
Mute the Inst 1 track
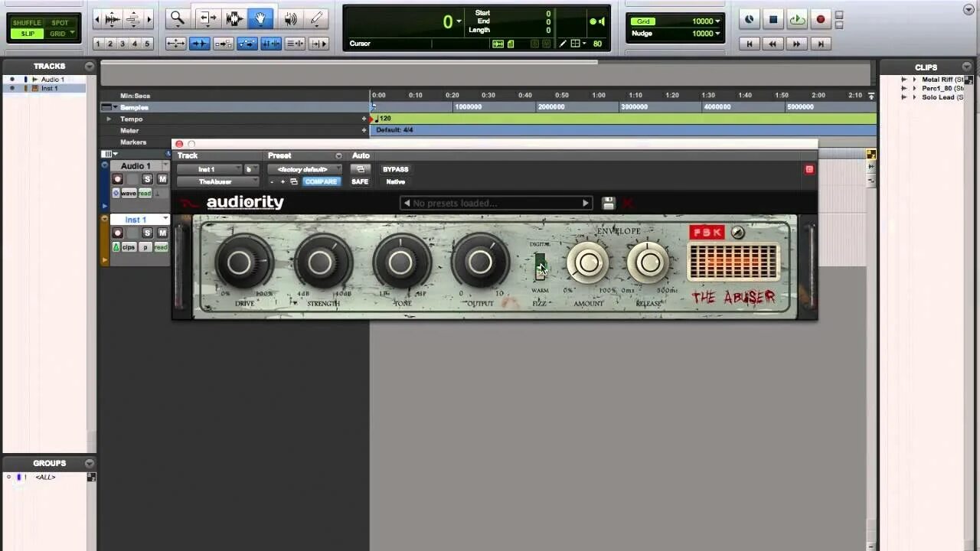[x=162, y=233]
